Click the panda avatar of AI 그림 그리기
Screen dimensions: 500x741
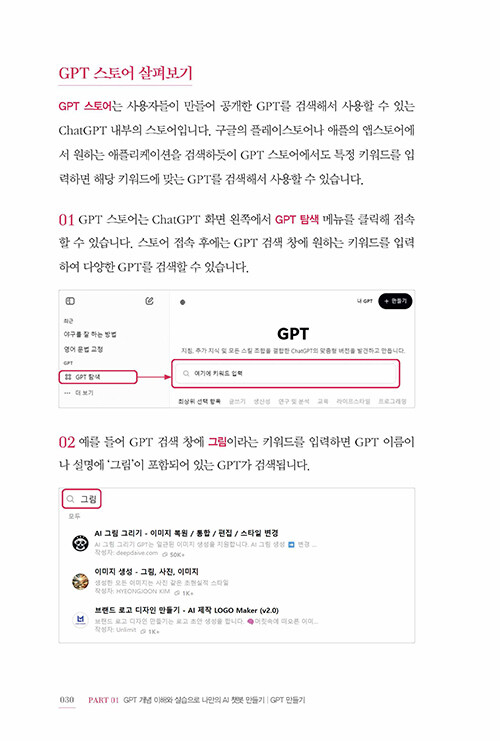(x=80, y=543)
